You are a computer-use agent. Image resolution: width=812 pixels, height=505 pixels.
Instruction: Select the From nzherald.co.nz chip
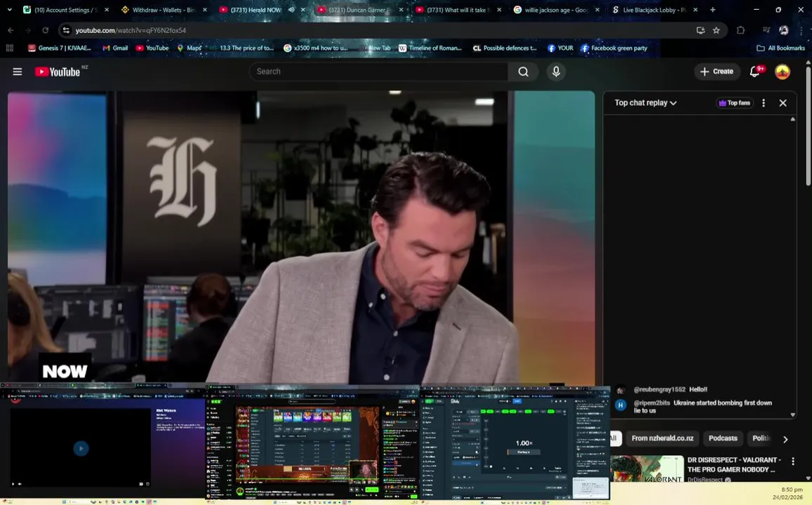coord(663,438)
